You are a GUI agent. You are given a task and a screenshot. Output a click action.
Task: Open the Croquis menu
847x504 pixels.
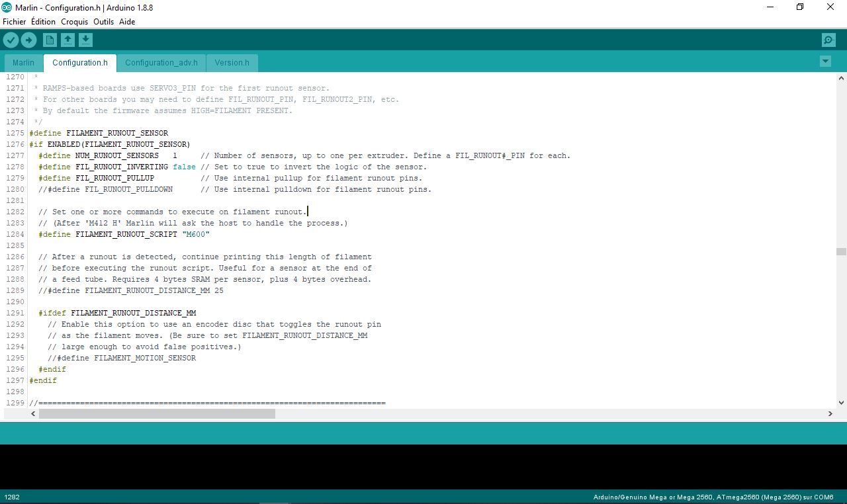(75, 22)
